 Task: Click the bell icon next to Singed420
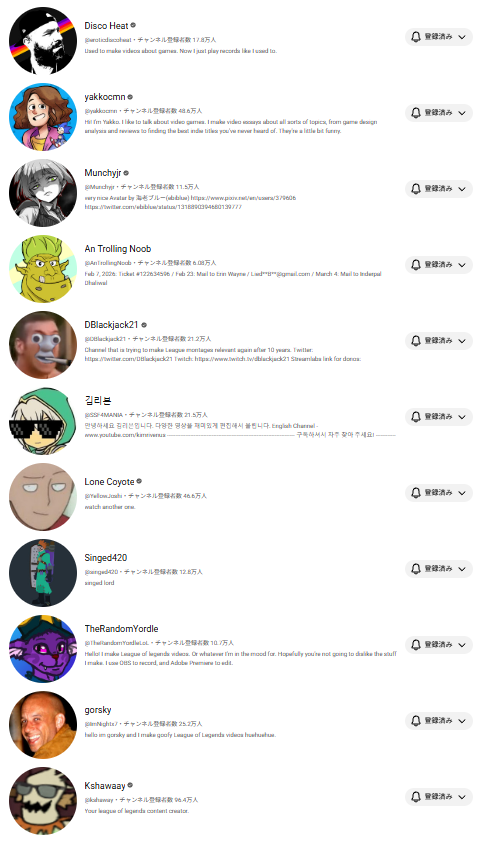coord(416,569)
